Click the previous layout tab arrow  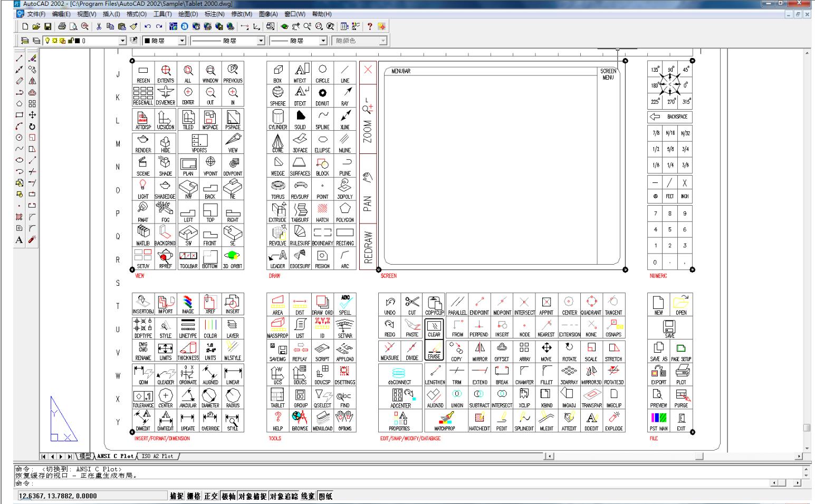click(53, 456)
